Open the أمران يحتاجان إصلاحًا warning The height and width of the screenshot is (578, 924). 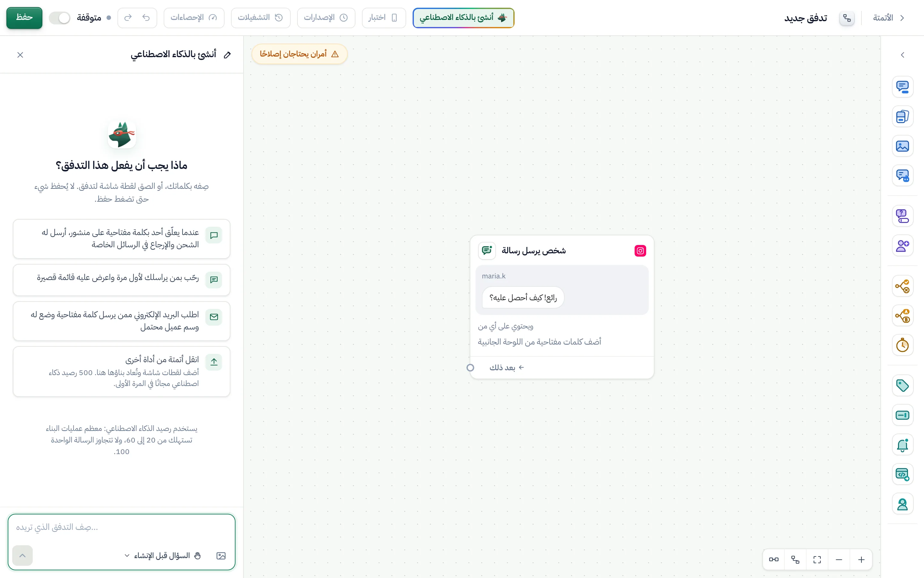299,54
